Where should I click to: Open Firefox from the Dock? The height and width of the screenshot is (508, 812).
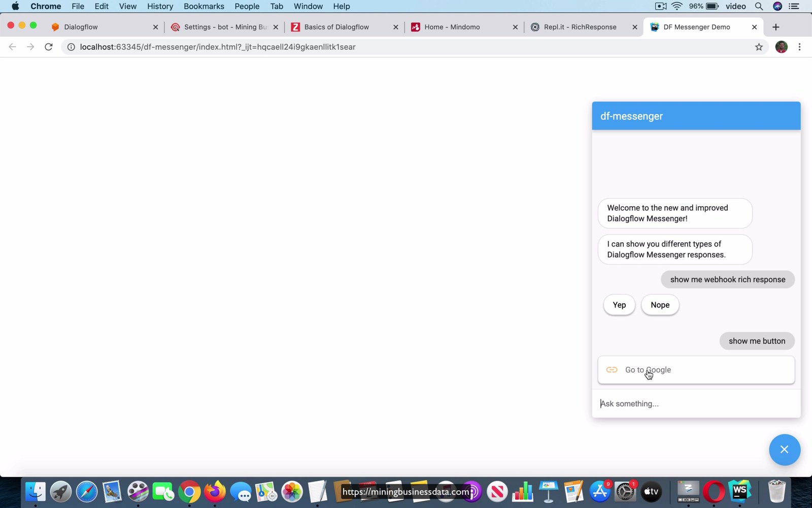tap(215, 492)
